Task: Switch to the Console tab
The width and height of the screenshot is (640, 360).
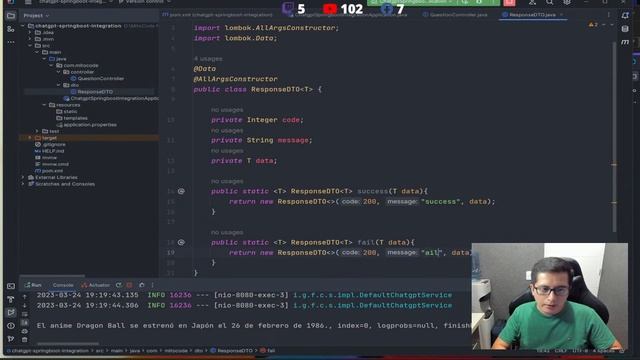Action: click(x=63, y=285)
